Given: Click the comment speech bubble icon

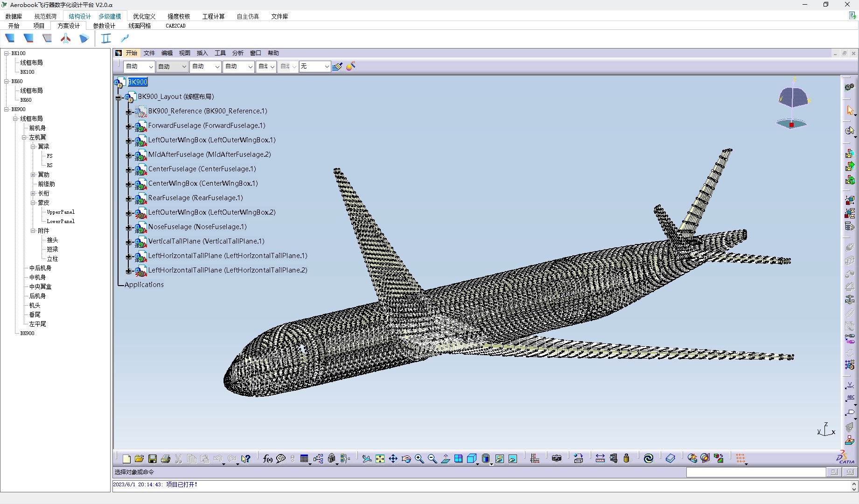Looking at the screenshot, I should (281, 459).
